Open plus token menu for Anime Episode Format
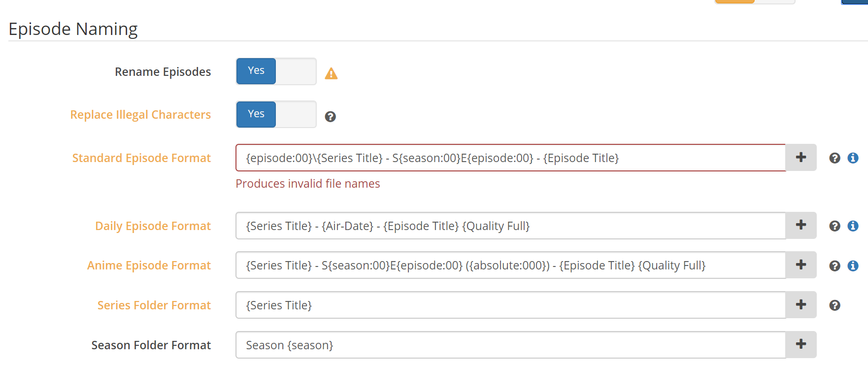Viewport: 868px width, 366px height. 801,265
